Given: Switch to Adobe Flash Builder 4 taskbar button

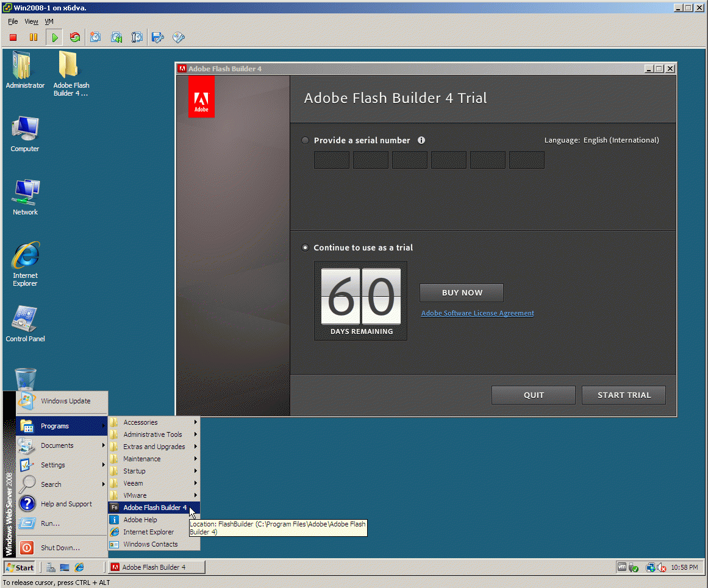Looking at the screenshot, I should pyautogui.click(x=156, y=567).
